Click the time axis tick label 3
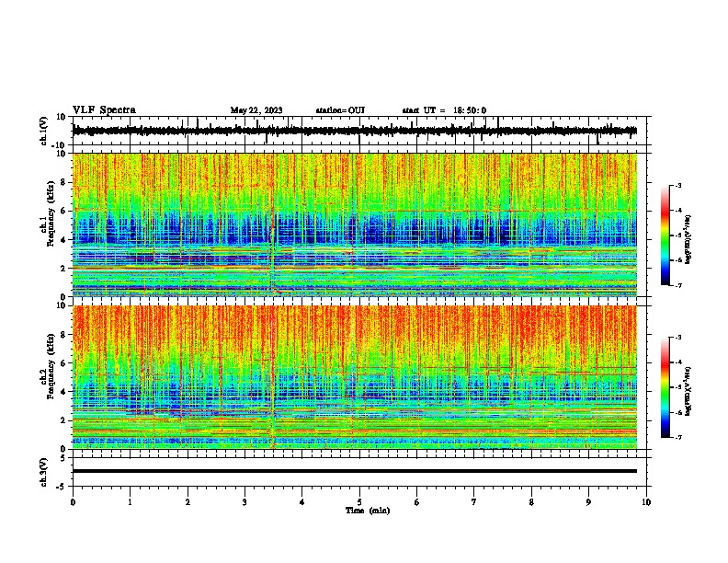This screenshot has width=728, height=563. click(245, 502)
